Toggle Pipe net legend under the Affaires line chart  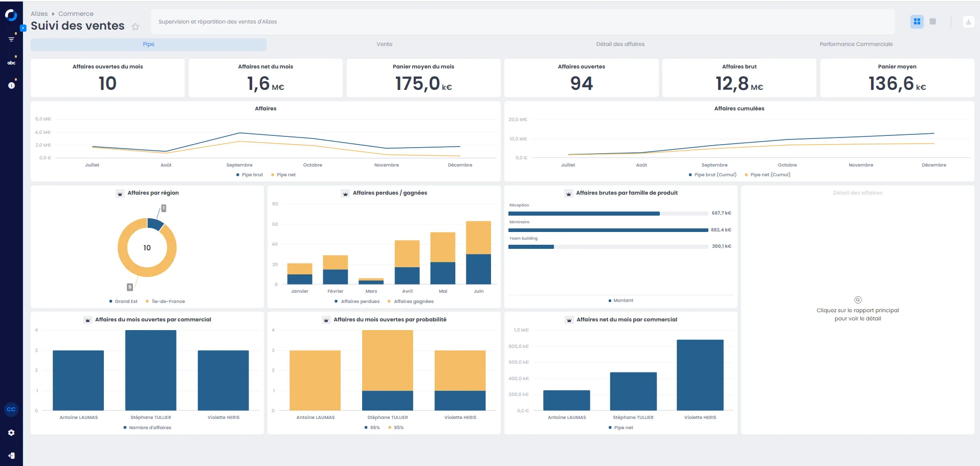coord(283,175)
